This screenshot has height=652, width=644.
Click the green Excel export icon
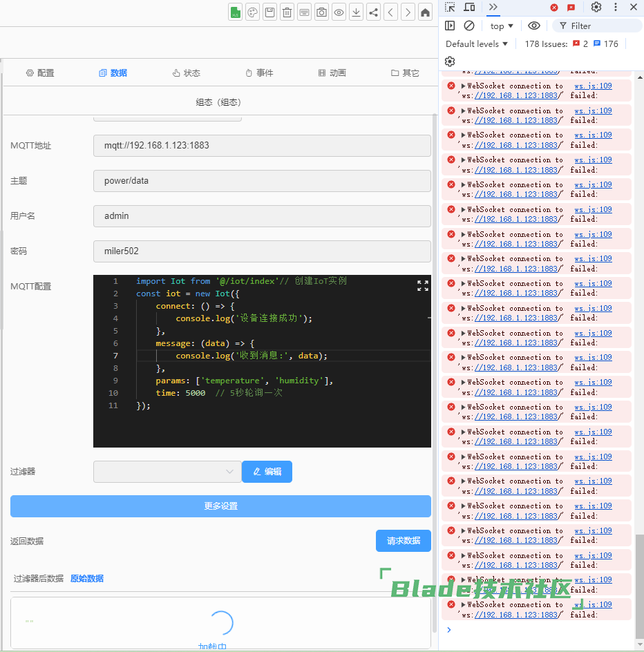point(236,12)
